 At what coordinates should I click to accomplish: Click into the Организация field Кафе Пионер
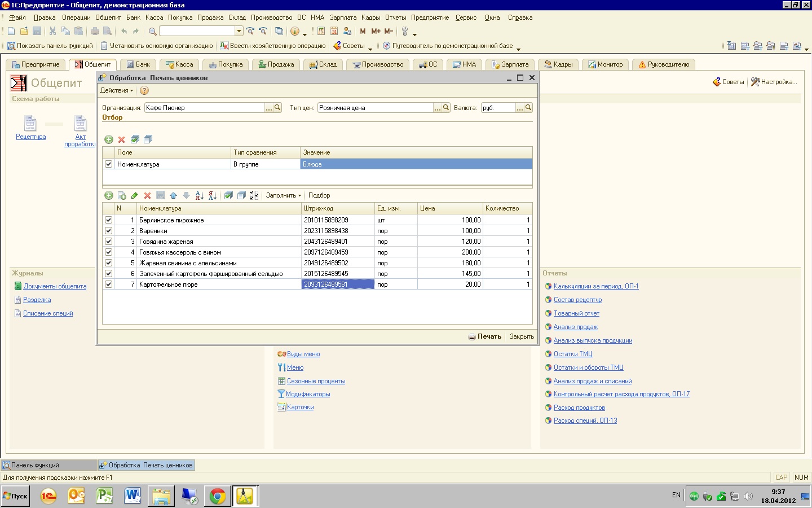point(205,108)
